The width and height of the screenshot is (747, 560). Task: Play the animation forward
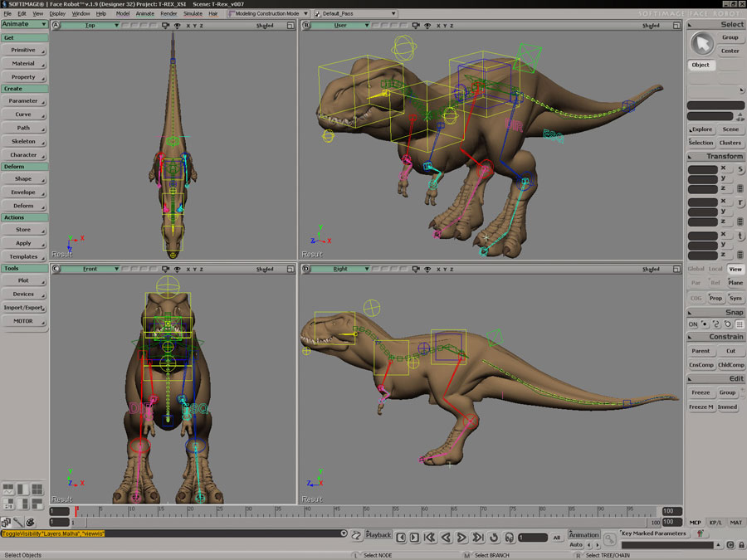[461, 538]
